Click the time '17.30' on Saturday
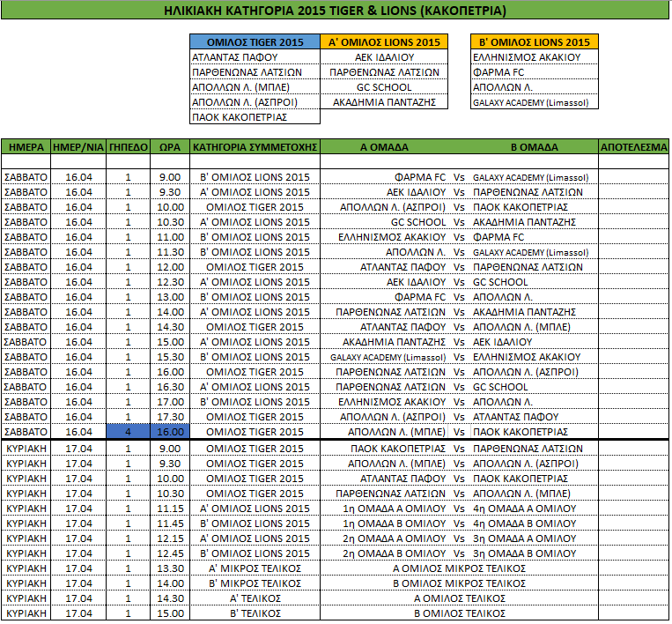This screenshot has width=672, height=624. pyautogui.click(x=170, y=417)
